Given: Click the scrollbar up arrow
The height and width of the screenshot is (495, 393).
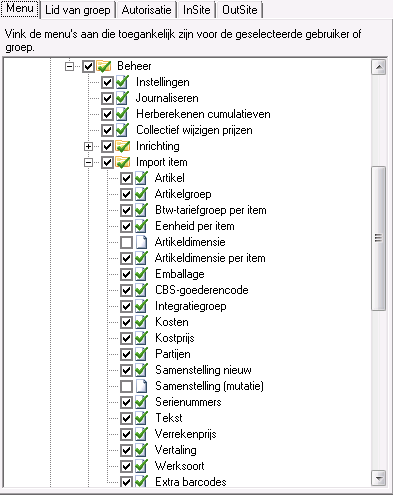Looking at the screenshot, I should 379,67.
